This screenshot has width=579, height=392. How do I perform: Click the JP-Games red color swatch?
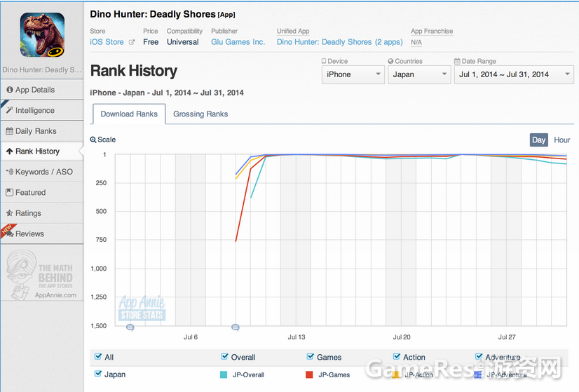coord(309,374)
